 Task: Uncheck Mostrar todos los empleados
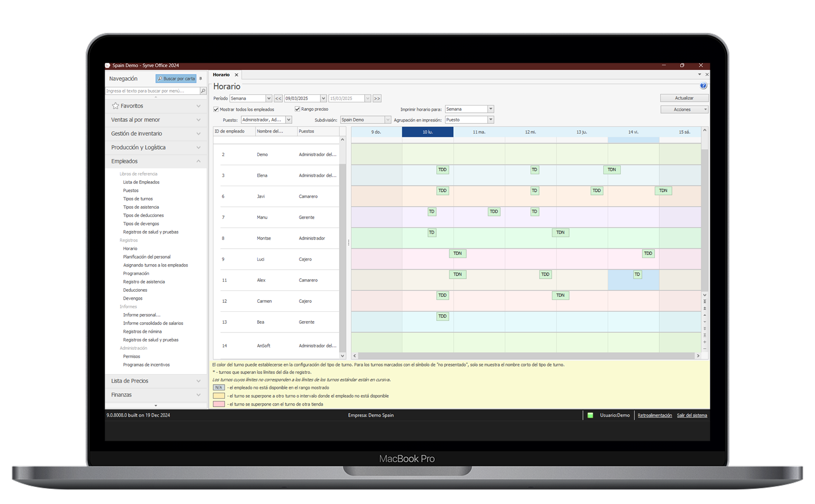[x=216, y=109]
